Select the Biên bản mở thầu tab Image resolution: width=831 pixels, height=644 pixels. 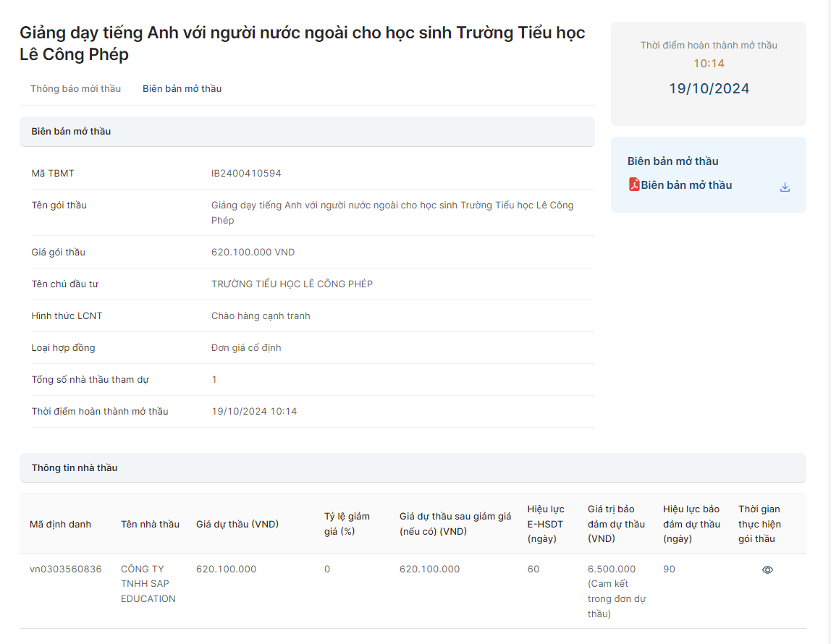[x=182, y=89]
